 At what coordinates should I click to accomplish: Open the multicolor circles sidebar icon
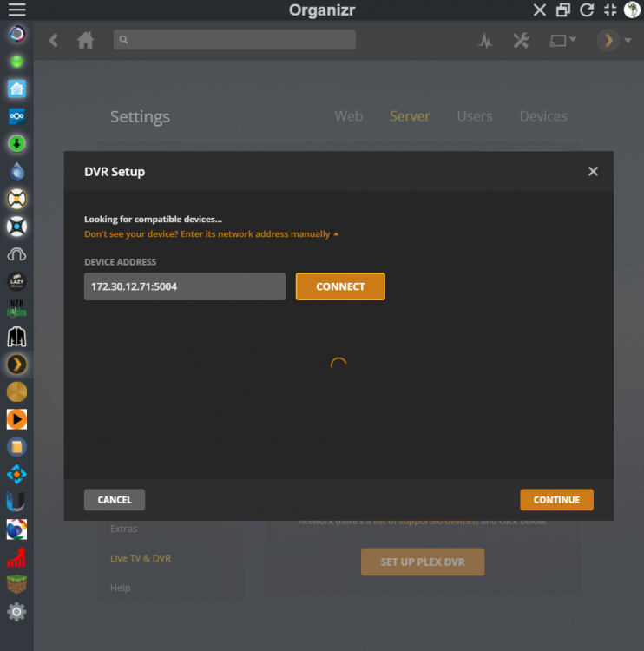[17, 529]
